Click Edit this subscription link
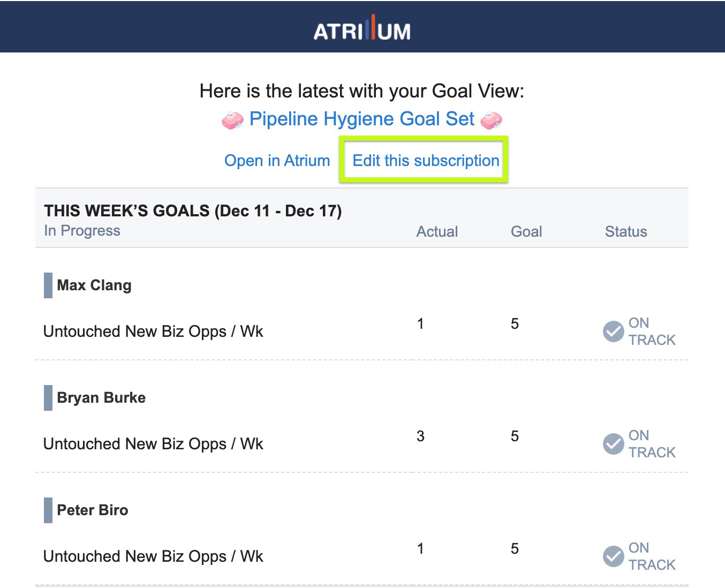The height and width of the screenshot is (588, 725). click(x=426, y=161)
